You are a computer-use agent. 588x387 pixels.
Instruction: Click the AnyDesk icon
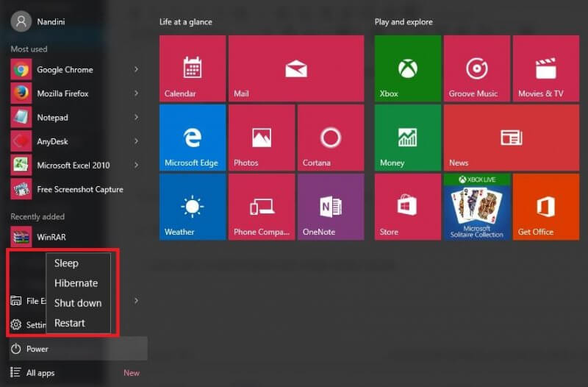tap(21, 141)
